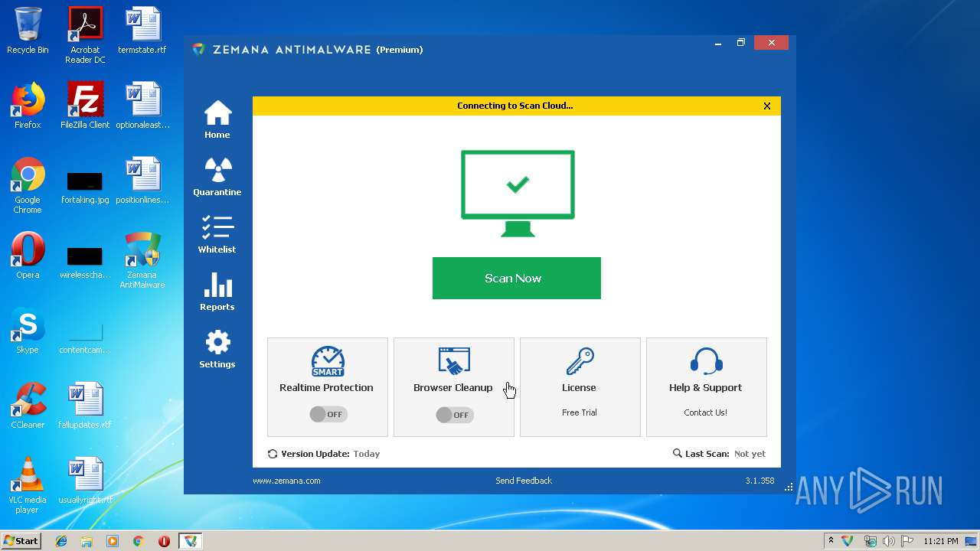The image size is (980, 551).
Task: Select the usuallyright.rtf desktop file
Action: pos(85,481)
